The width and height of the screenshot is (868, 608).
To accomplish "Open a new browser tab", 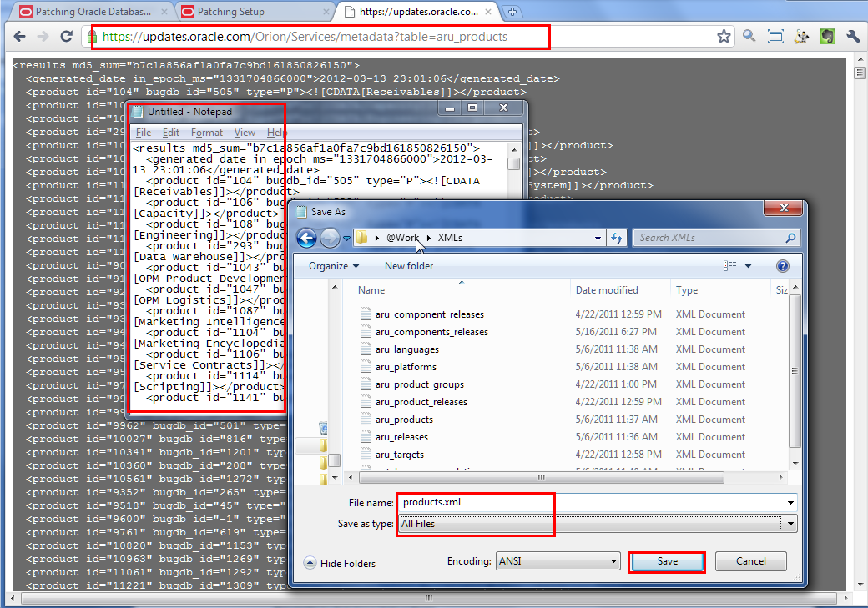I will [512, 12].
